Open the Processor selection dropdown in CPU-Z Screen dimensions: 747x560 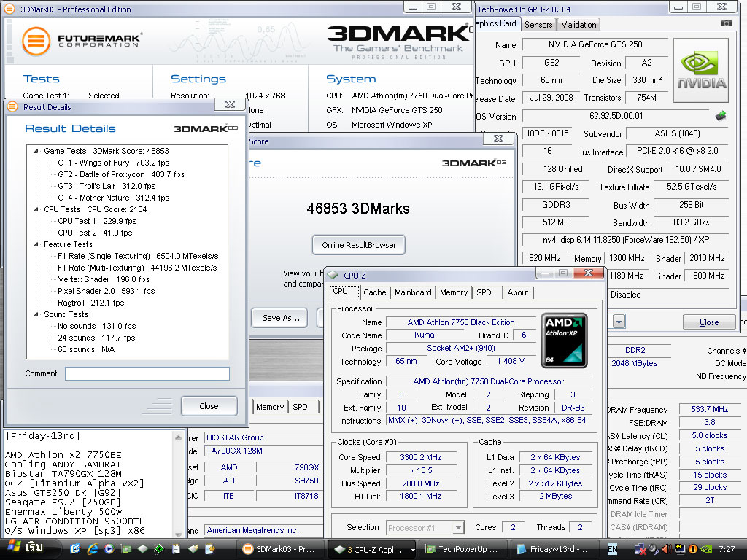point(458,527)
